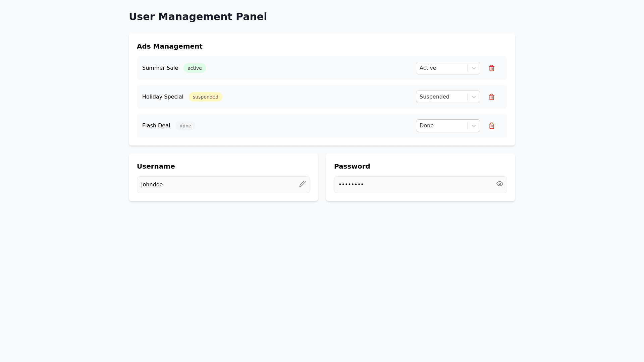Click the yellow suspended badge

[205, 97]
